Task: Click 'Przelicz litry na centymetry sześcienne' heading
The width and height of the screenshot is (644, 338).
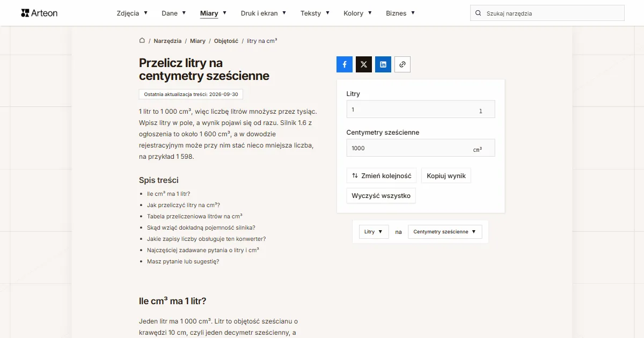Action: [x=204, y=70]
